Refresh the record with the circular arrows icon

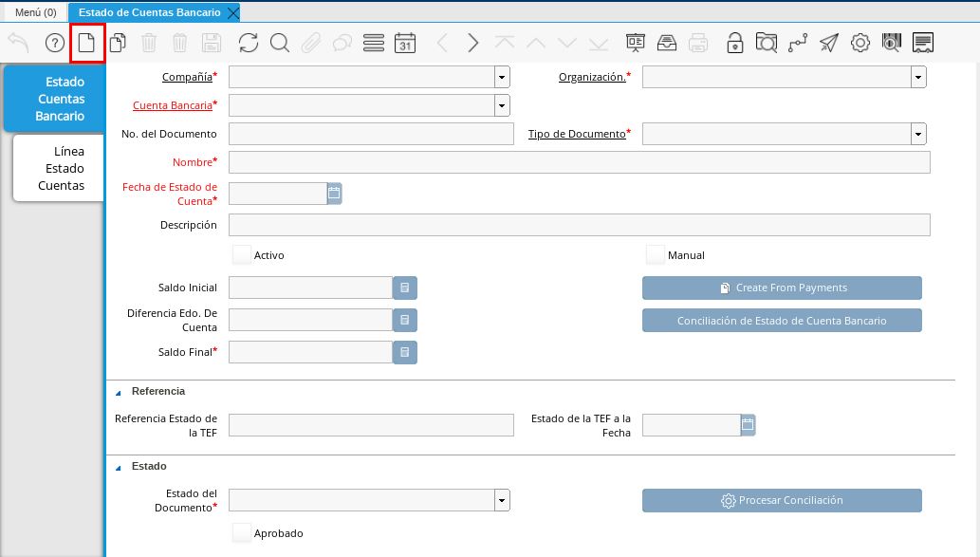point(249,43)
